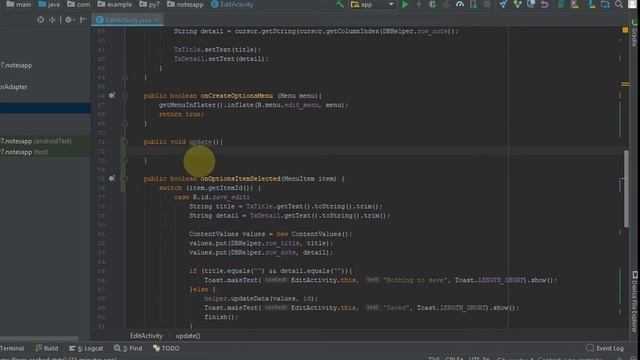Click the yellow warning indicator atop the scrollbar
640x360 pixels.
(x=625, y=30)
